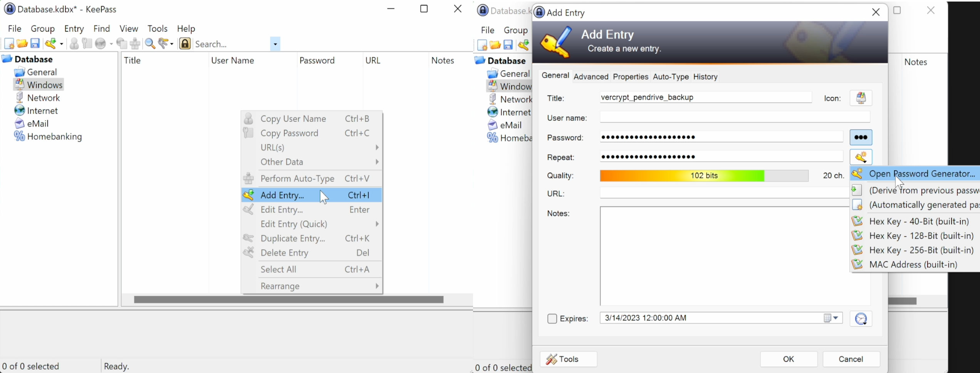Viewport: 980px width, 373px height.
Task: Click the Title input field
Action: coord(706,97)
